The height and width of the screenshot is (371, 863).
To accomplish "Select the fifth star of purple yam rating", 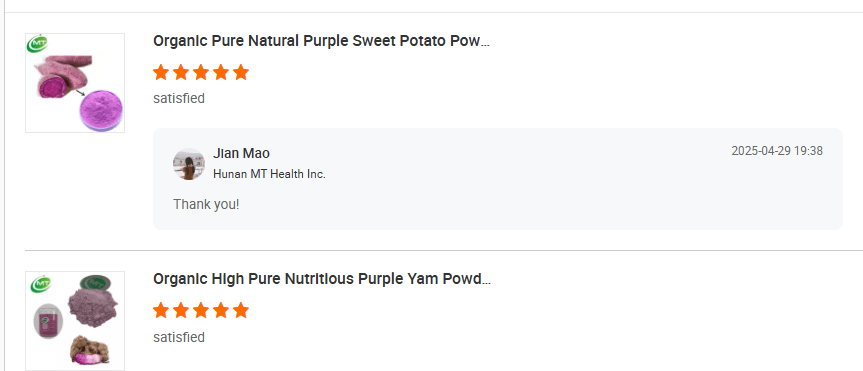I will click(x=241, y=310).
